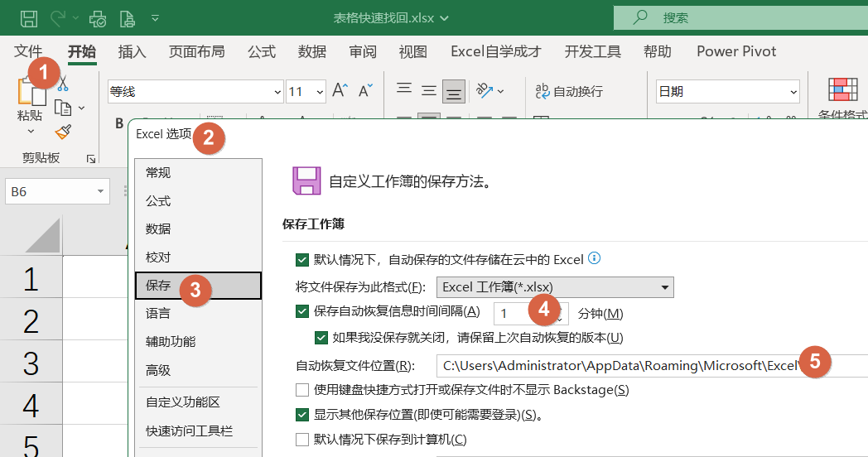Select 数据 category in Excel 选项 list
Screen dimensions: 868x457
(198, 229)
